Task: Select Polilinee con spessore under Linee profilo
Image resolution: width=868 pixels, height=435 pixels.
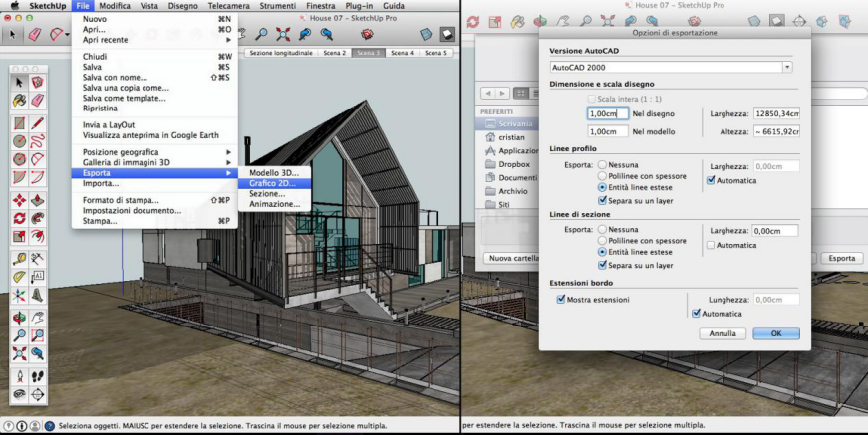Action: [x=602, y=176]
